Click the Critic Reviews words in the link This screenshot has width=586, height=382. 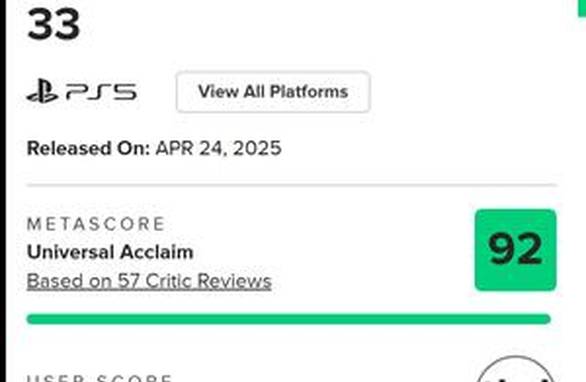(208, 281)
